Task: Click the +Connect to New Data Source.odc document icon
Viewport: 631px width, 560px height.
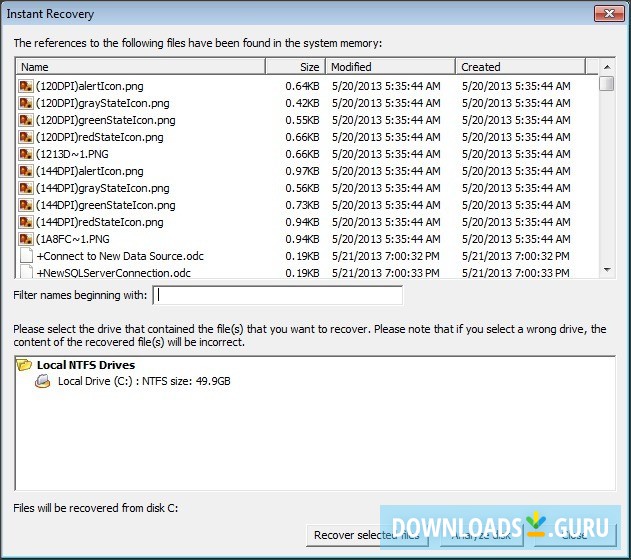Action: (26, 256)
